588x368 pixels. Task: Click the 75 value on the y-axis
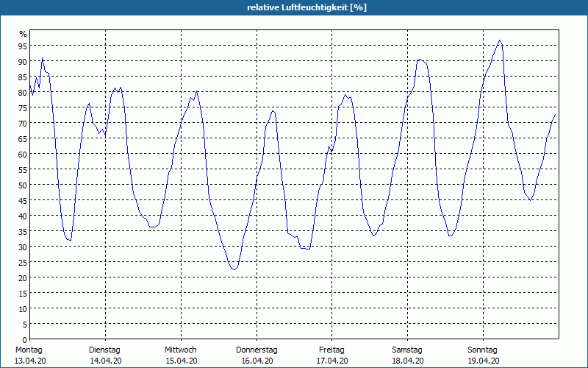tap(23, 108)
